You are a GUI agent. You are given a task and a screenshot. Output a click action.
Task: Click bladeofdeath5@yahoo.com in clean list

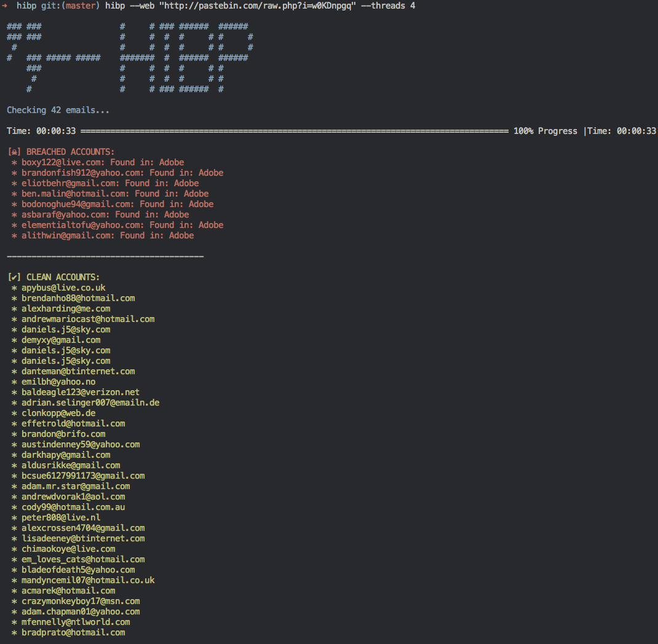(78, 571)
